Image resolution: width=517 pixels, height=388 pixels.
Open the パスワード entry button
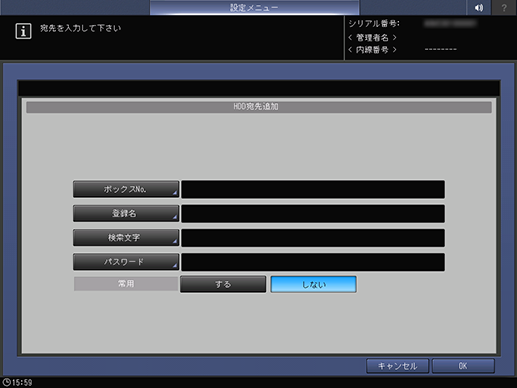[x=126, y=262]
